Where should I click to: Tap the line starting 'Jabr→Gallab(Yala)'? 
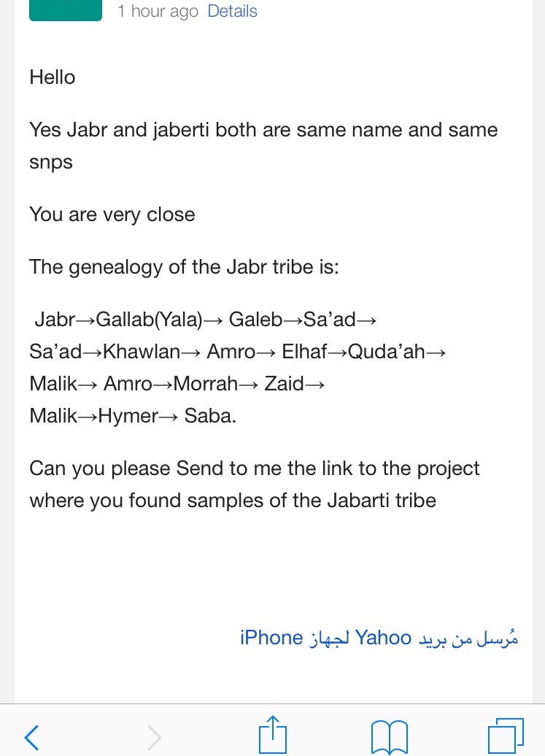coord(206,319)
